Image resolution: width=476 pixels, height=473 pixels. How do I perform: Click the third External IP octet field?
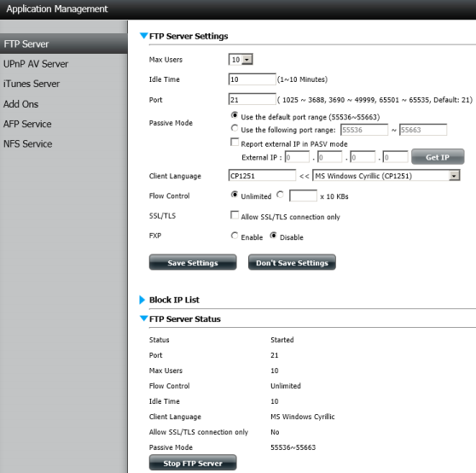(363, 157)
